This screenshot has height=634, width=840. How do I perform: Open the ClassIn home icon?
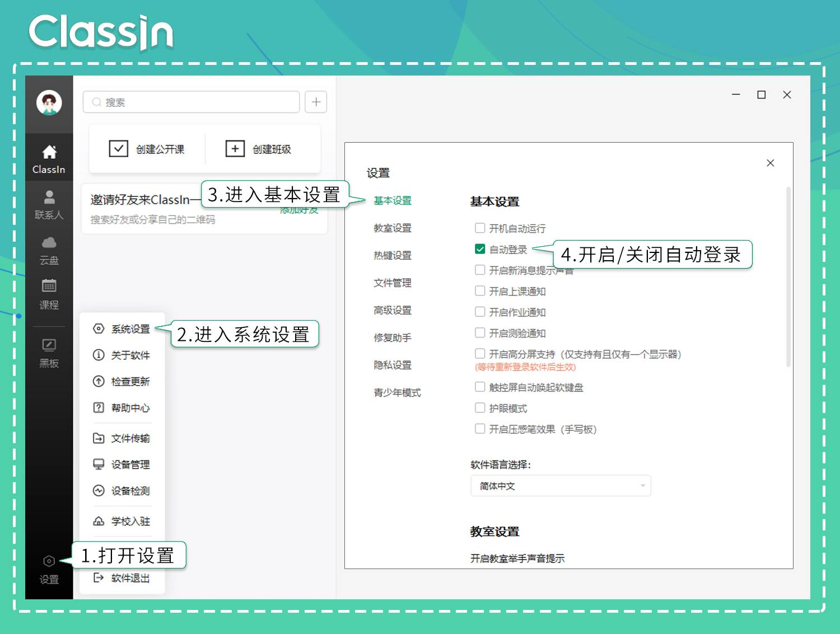click(x=49, y=152)
